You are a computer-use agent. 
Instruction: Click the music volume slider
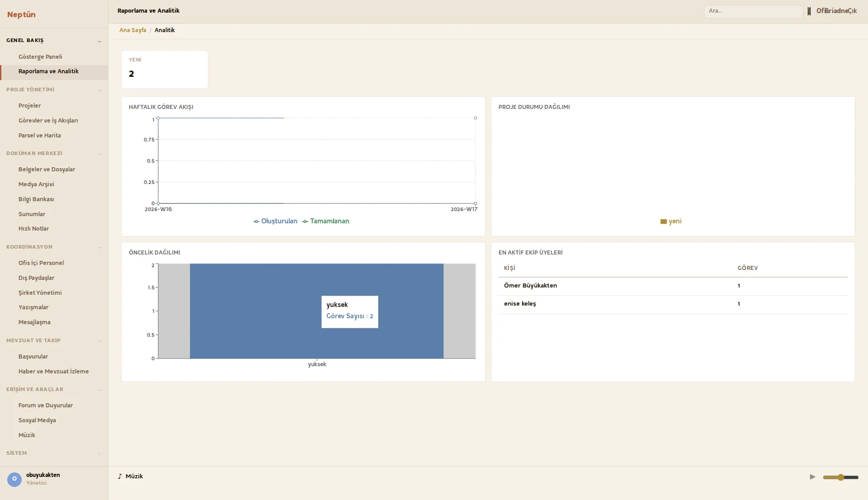[x=840, y=477]
